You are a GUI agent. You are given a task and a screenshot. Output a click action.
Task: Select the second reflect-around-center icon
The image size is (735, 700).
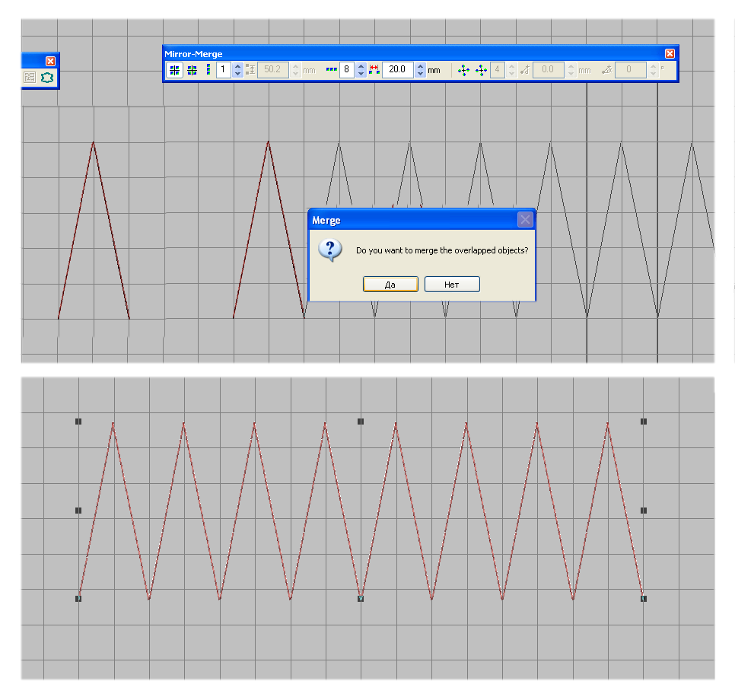pos(482,70)
